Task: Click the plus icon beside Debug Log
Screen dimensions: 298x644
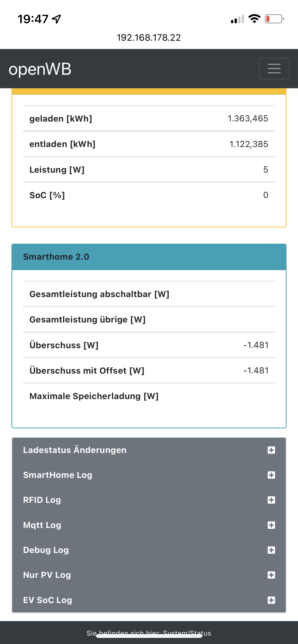Action: click(271, 550)
